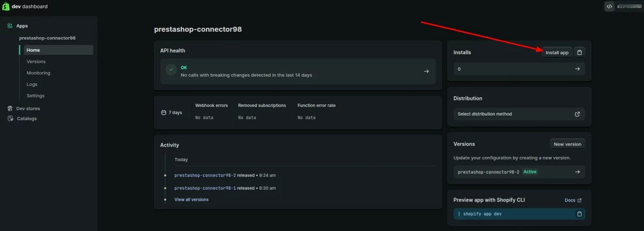This screenshot has width=644, height=231.
Task: Open Installs count arrow
Action: click(x=577, y=69)
